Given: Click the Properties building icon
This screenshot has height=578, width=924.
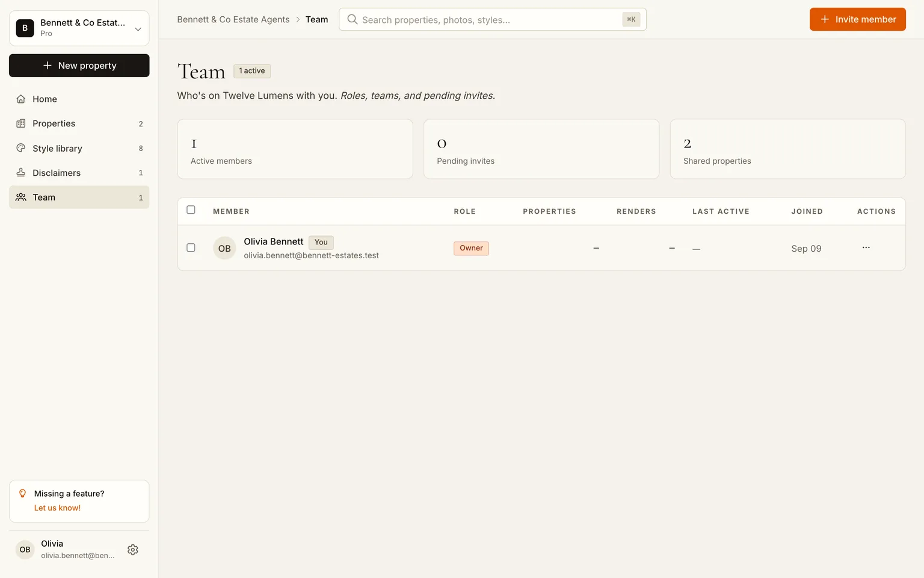Looking at the screenshot, I should (x=21, y=123).
